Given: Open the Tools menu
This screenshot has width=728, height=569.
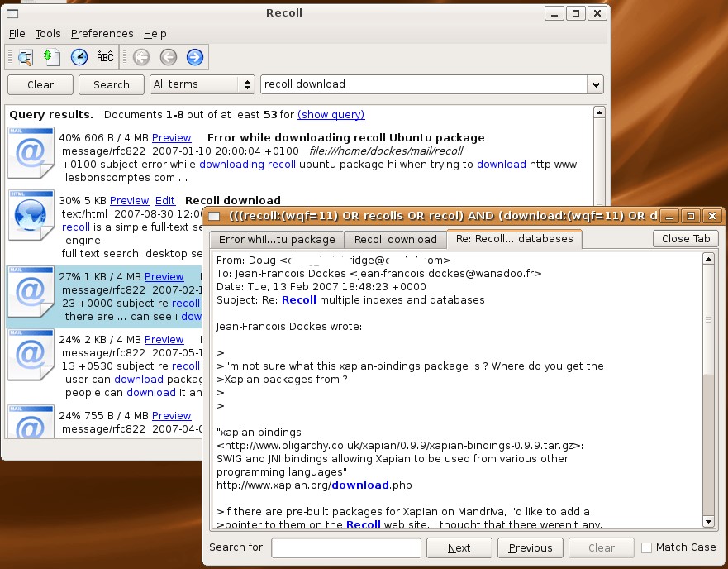Looking at the screenshot, I should click(48, 34).
